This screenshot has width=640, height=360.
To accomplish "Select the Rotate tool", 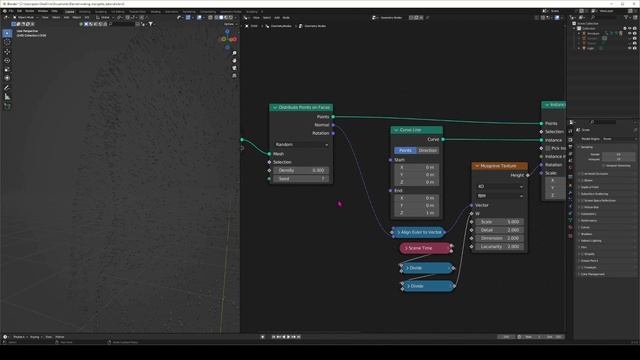I will click(x=7, y=60).
